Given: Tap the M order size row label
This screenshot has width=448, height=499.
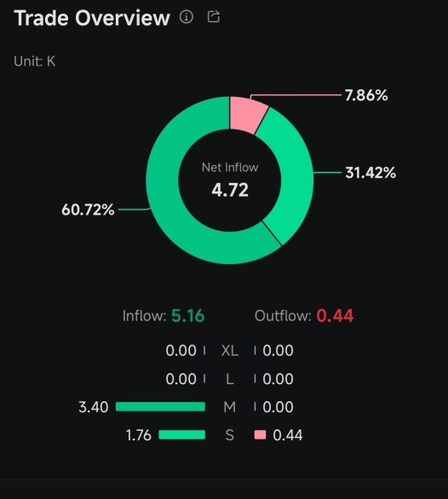Looking at the screenshot, I should pos(230,407).
